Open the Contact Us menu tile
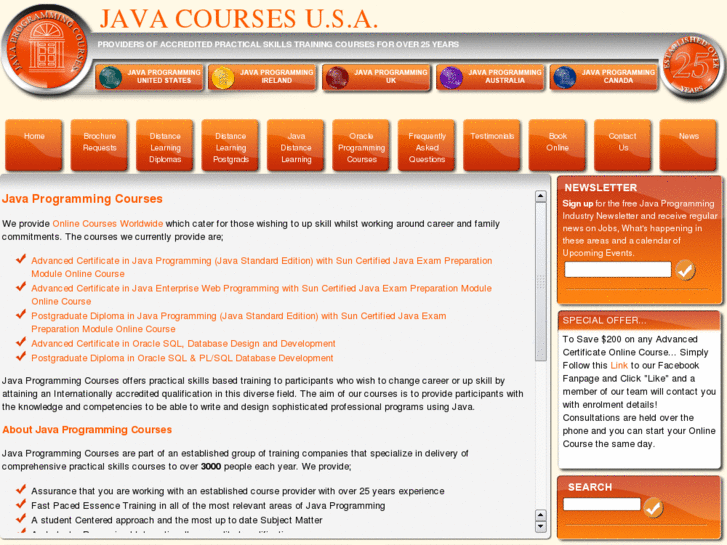 [x=623, y=145]
